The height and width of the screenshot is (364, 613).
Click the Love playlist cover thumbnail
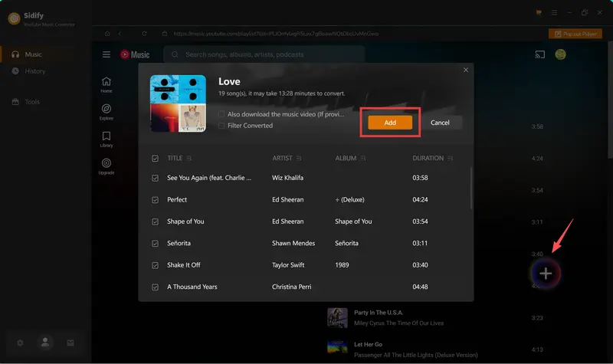(178, 103)
